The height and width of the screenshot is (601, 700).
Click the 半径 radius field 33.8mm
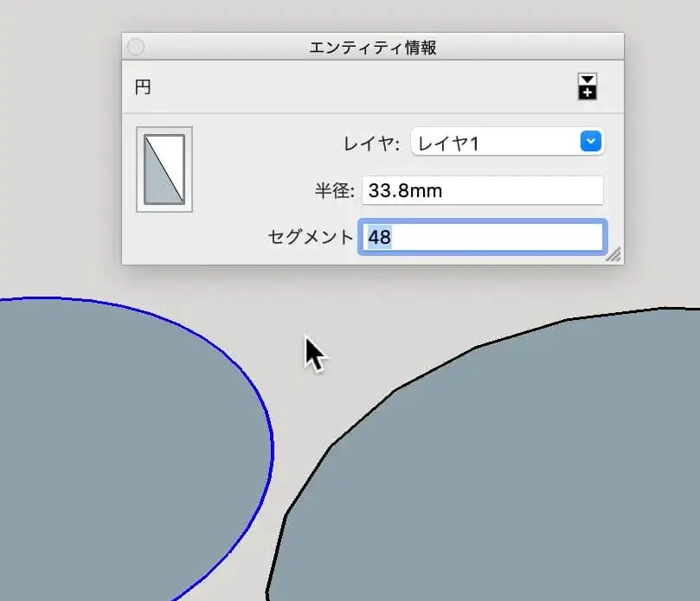[482, 190]
